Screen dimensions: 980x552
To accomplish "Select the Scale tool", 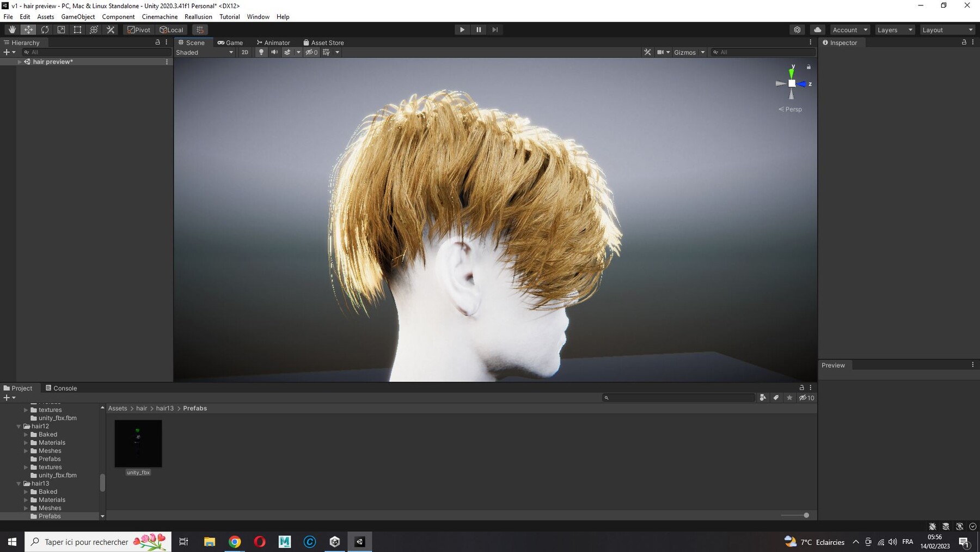I will pos(61,30).
